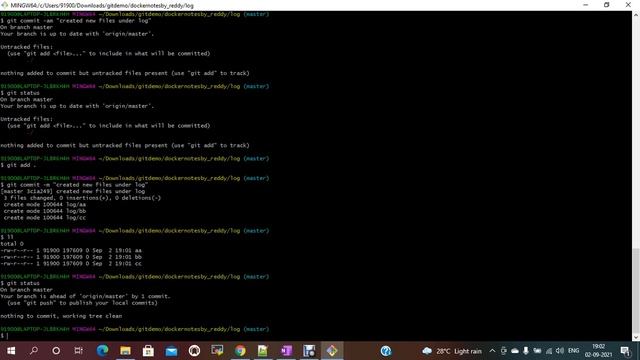
Task: Show hidden system tray icons chevron
Action: click(492, 351)
